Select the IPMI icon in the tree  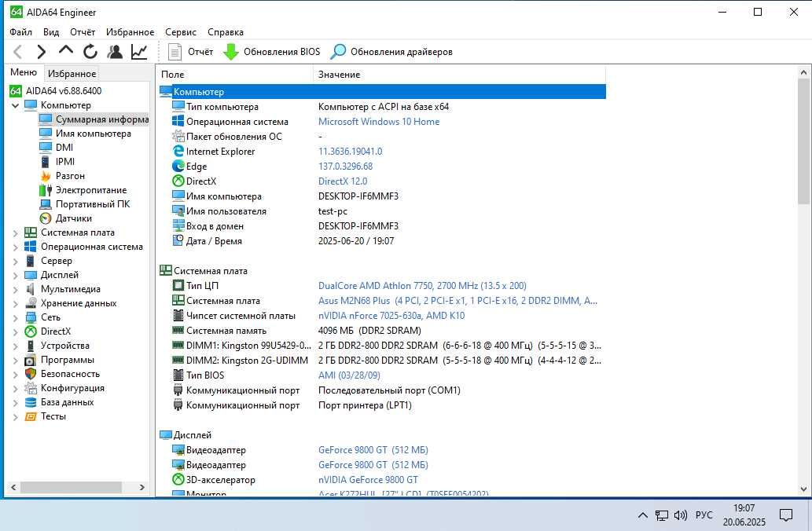(46, 162)
